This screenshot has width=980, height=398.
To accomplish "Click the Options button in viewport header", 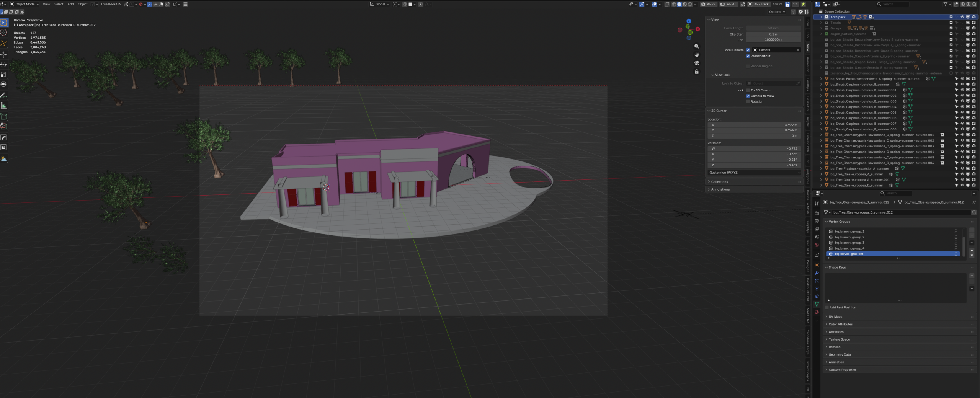I will (777, 12).
